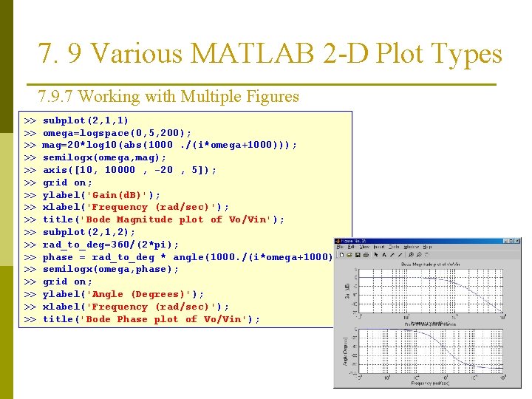This screenshot has height=399, width=532.
Task: Click the New Figure icon in the figure toolbar
Action: click(341, 255)
